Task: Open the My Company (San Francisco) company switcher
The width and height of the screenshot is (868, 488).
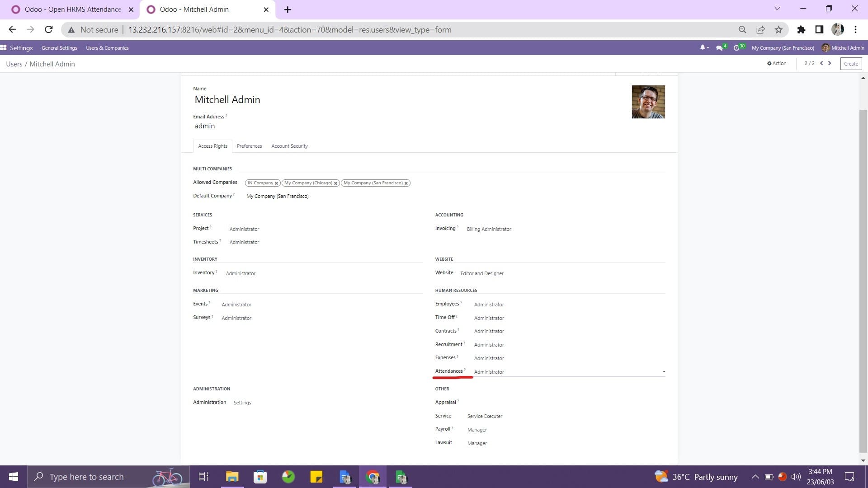Action: pyautogui.click(x=783, y=48)
